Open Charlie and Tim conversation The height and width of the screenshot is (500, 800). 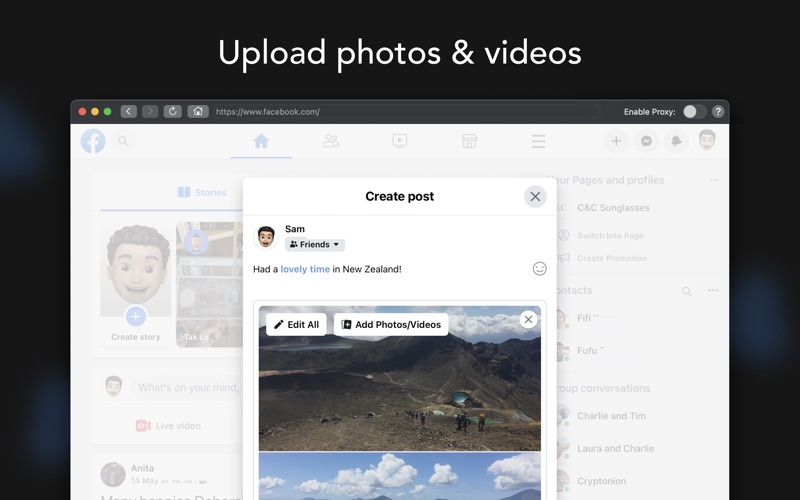[x=611, y=416]
